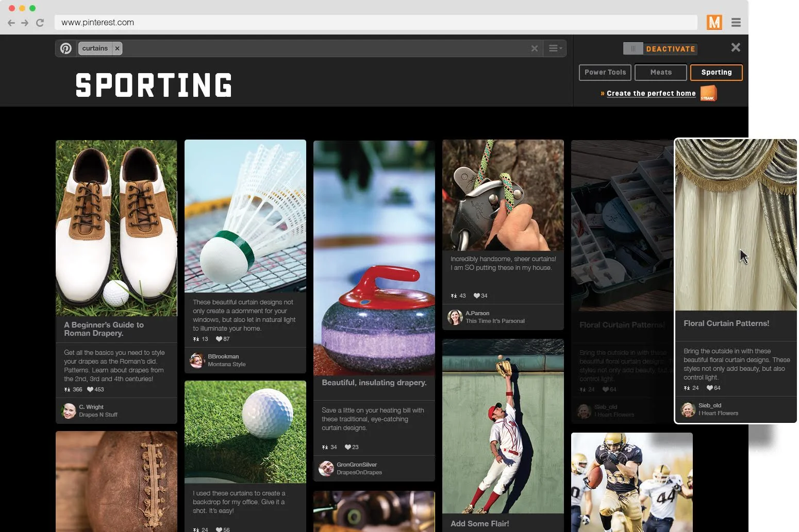
Task: Click the Pinterest logo in the search bar
Action: 66,48
